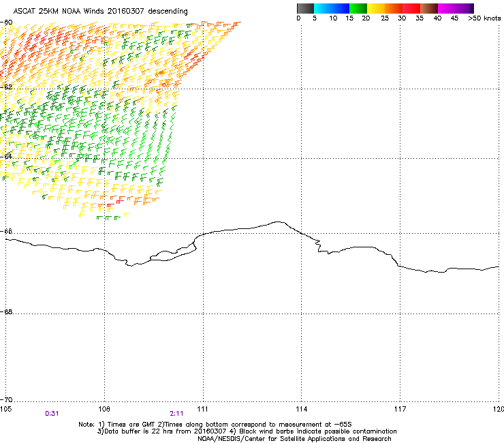Select the 117 longitude axis label

[400, 409]
